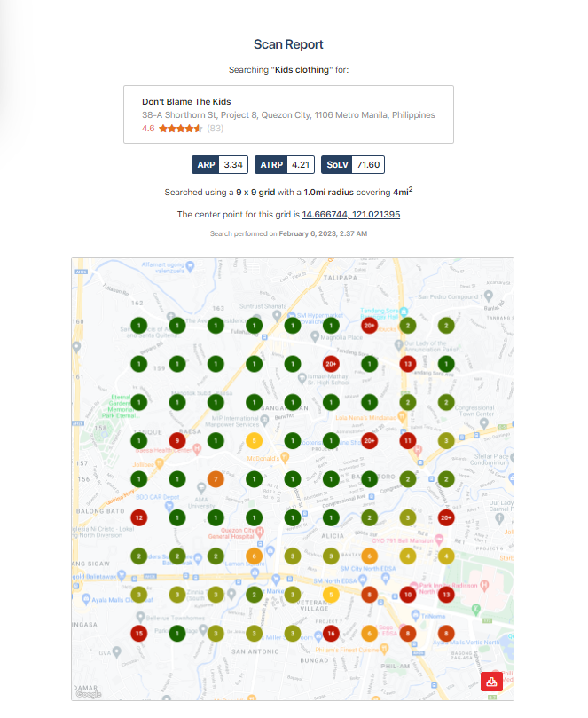Click the ARP 3.34 badge

click(220, 165)
